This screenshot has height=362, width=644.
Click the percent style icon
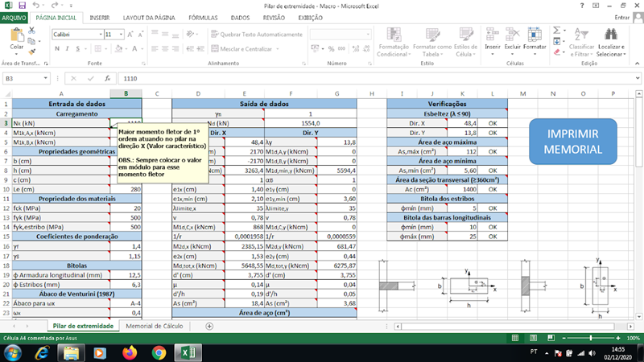coord(331,49)
